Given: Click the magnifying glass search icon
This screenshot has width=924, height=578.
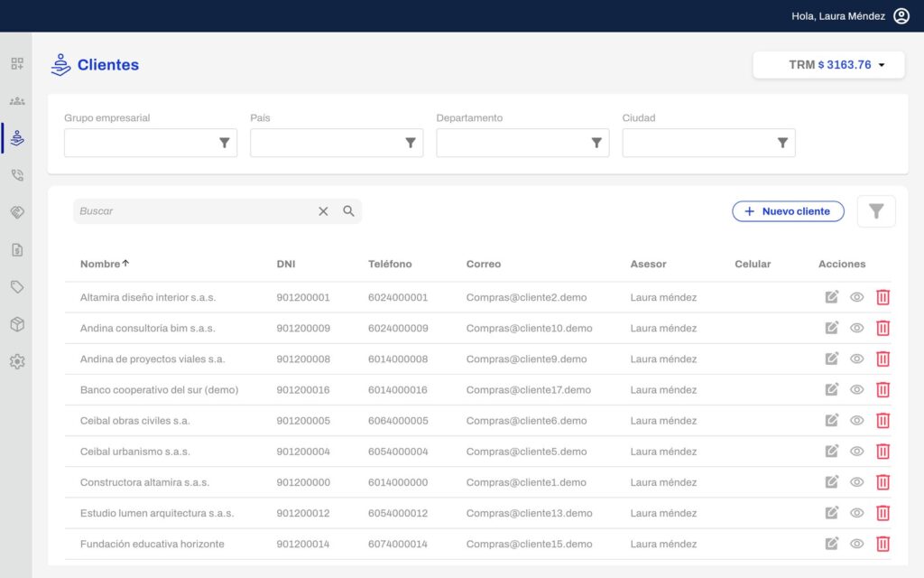Looking at the screenshot, I should click(x=349, y=211).
